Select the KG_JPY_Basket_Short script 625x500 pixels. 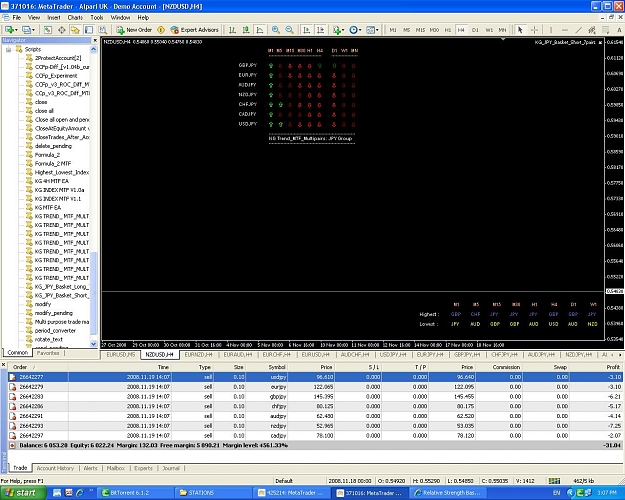[61, 295]
